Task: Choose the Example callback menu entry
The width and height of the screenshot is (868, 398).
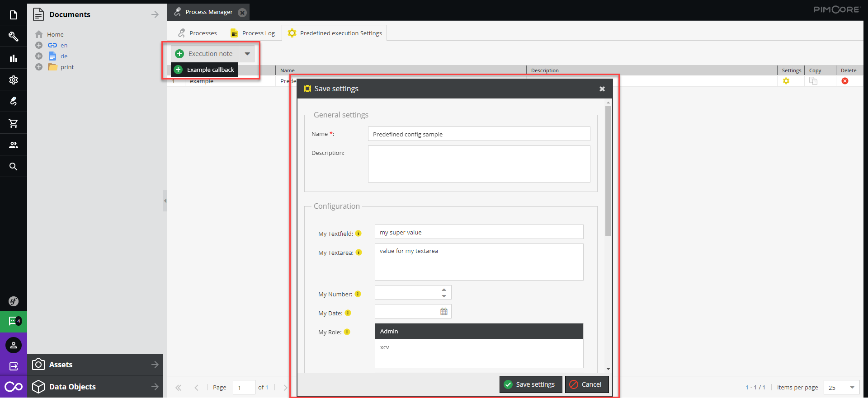Action: click(x=204, y=70)
